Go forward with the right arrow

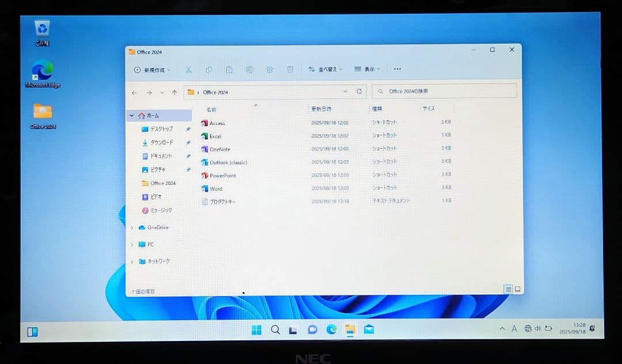pyautogui.click(x=149, y=93)
